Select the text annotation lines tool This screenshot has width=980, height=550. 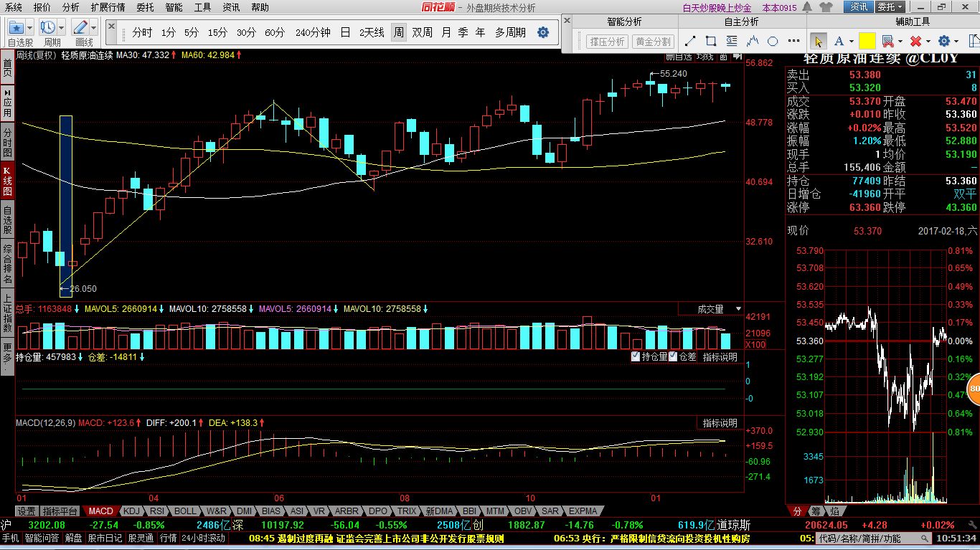(x=732, y=41)
